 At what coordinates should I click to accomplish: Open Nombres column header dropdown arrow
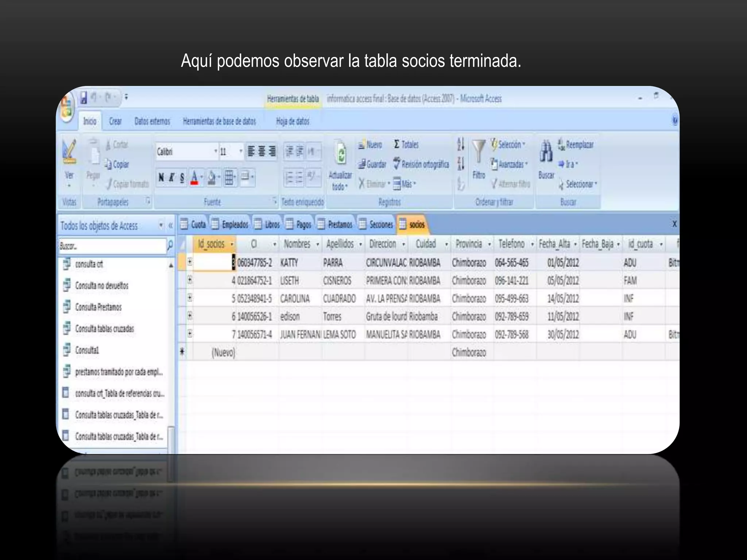317,244
